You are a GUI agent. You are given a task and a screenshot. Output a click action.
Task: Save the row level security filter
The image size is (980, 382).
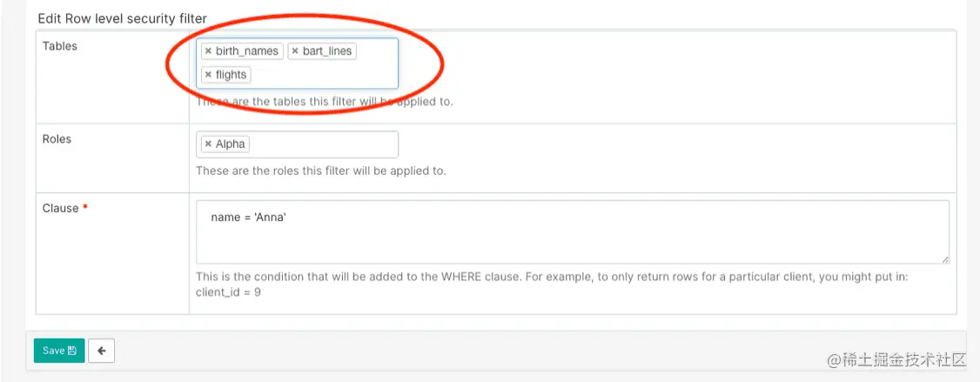tap(59, 351)
